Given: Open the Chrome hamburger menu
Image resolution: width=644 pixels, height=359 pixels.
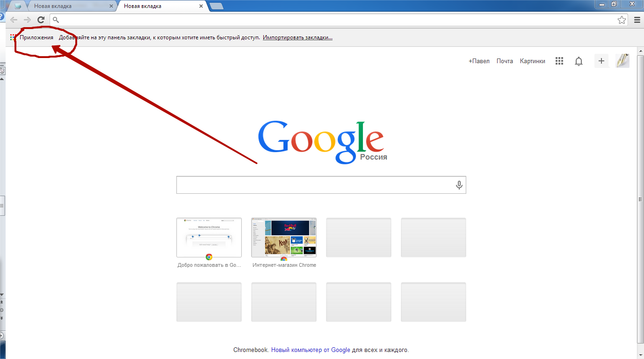Looking at the screenshot, I should pos(637,20).
